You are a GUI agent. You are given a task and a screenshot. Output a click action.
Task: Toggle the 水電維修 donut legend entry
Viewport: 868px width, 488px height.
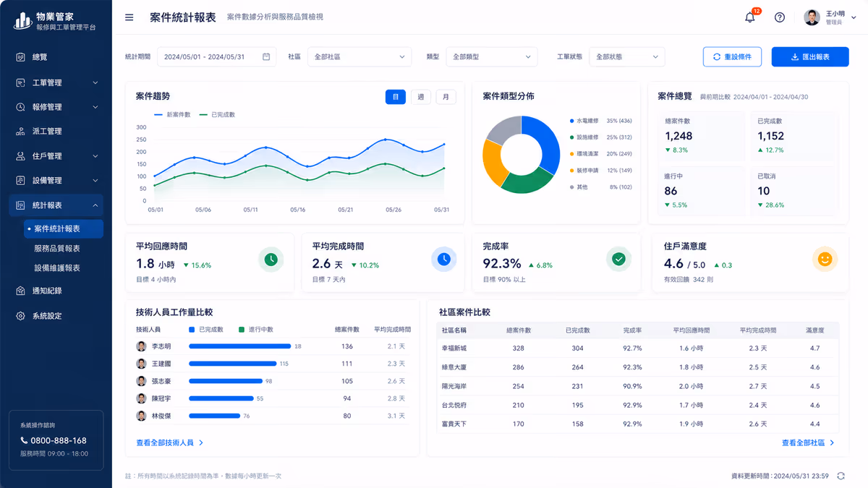tap(601, 121)
